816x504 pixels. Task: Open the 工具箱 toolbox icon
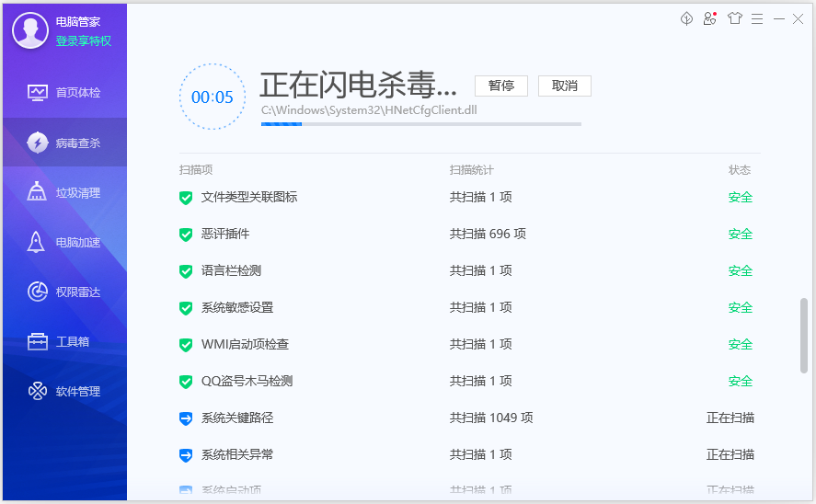(x=37, y=341)
